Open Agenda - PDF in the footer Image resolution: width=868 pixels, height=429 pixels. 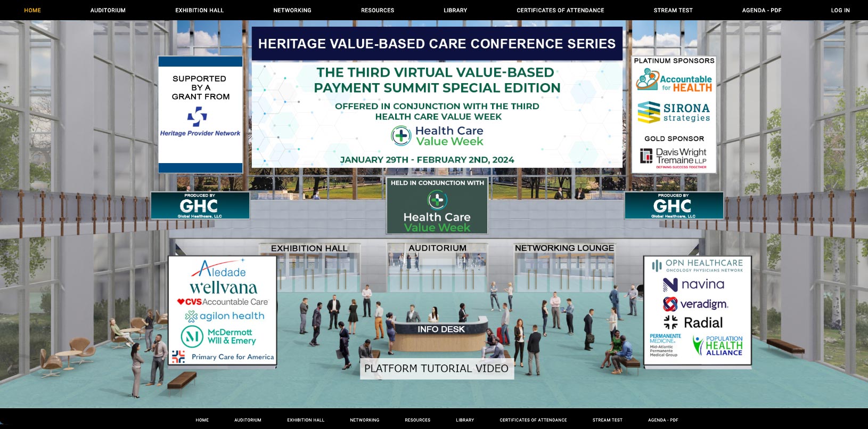pos(663,420)
